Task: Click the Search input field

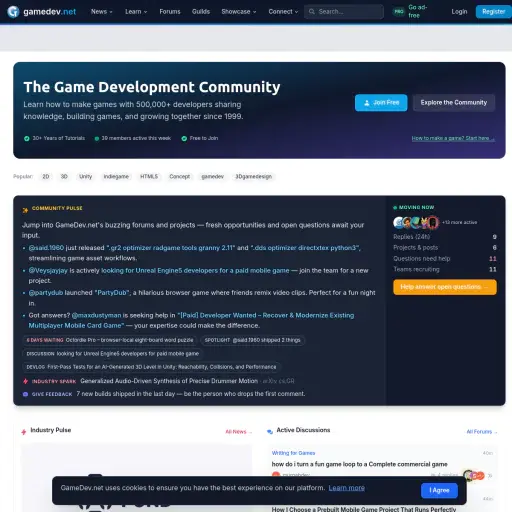Action: [344, 12]
